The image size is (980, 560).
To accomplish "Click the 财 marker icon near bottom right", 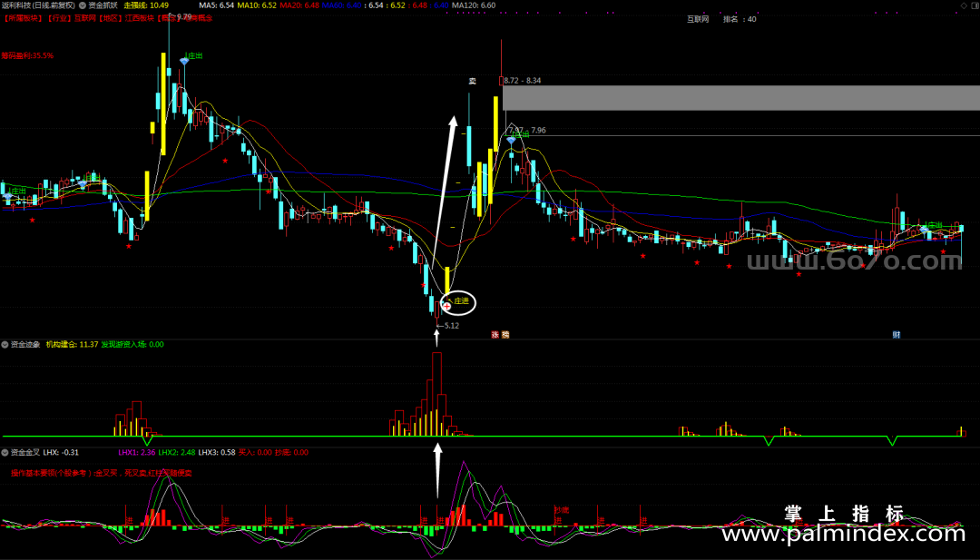I will tap(897, 335).
